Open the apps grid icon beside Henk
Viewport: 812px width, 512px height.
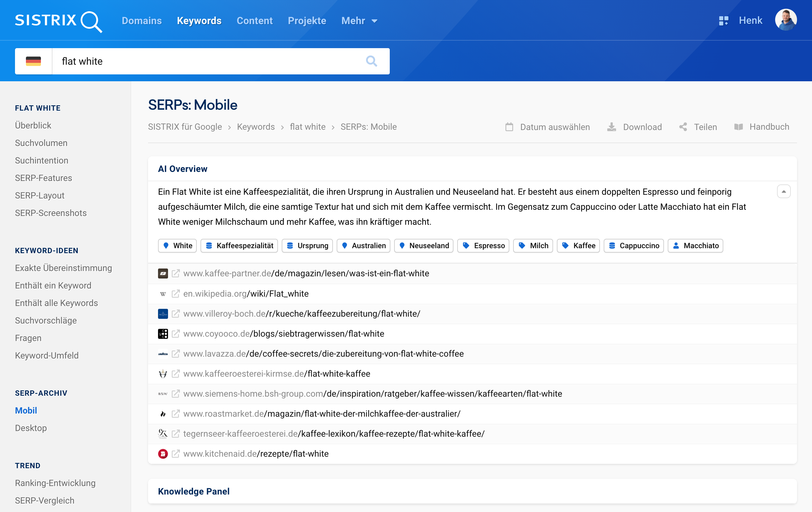click(723, 21)
